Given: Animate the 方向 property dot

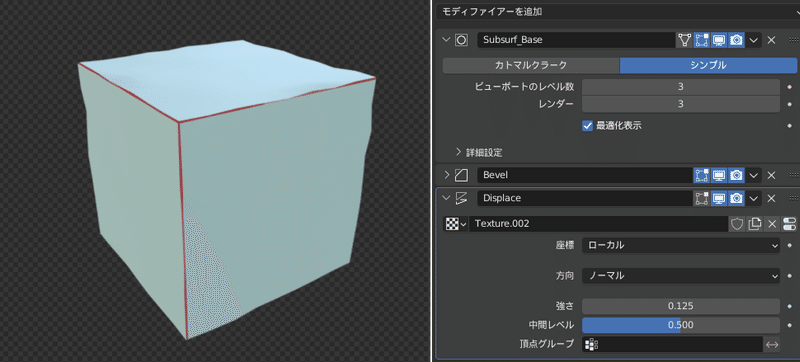Looking at the screenshot, I should point(790,276).
